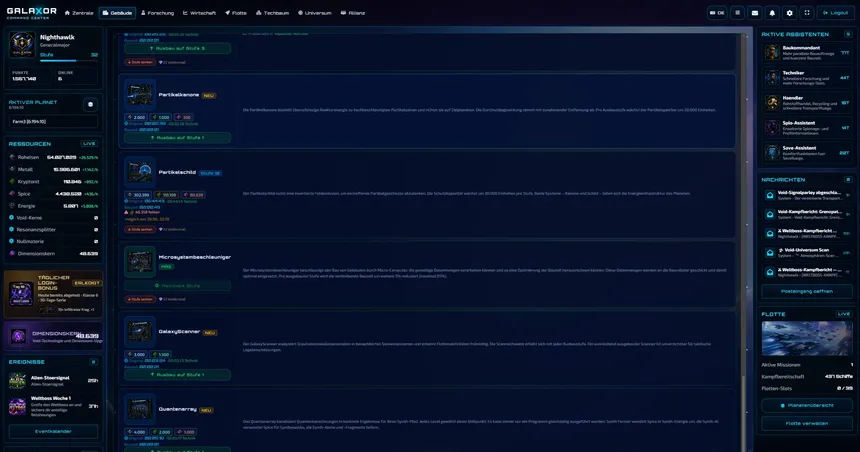Open the Zentrale menu

point(79,13)
